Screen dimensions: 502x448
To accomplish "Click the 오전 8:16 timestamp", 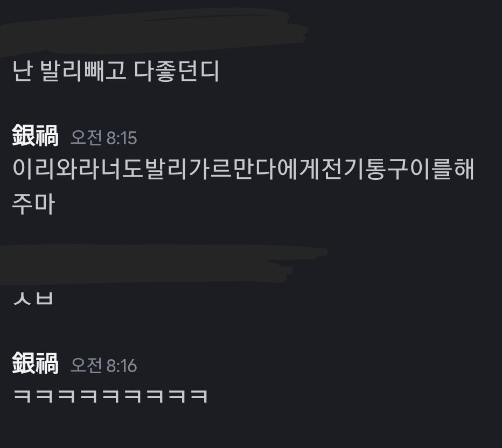I will point(103,365).
